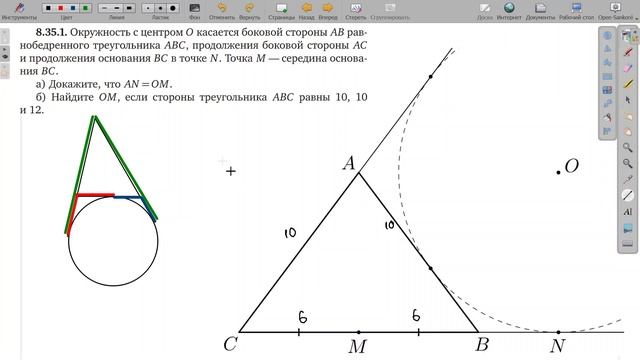Switch to Доска (board) mode

click(x=484, y=11)
